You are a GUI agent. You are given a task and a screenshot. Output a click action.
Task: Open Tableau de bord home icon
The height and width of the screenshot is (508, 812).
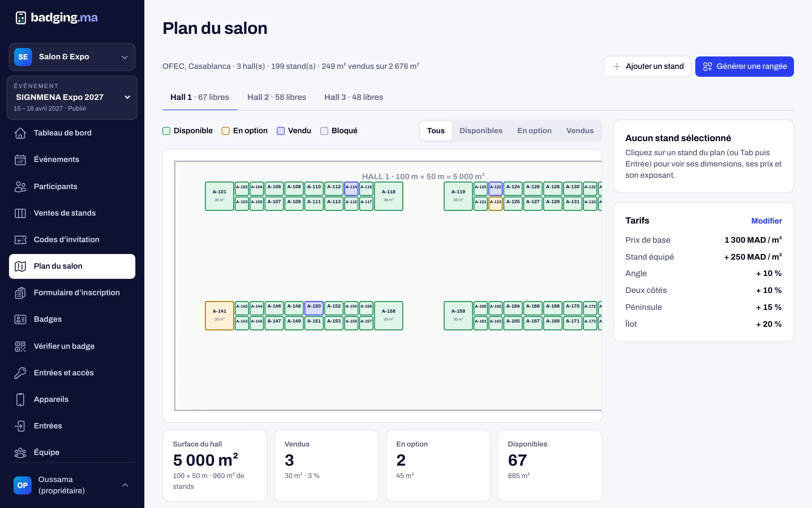click(20, 133)
